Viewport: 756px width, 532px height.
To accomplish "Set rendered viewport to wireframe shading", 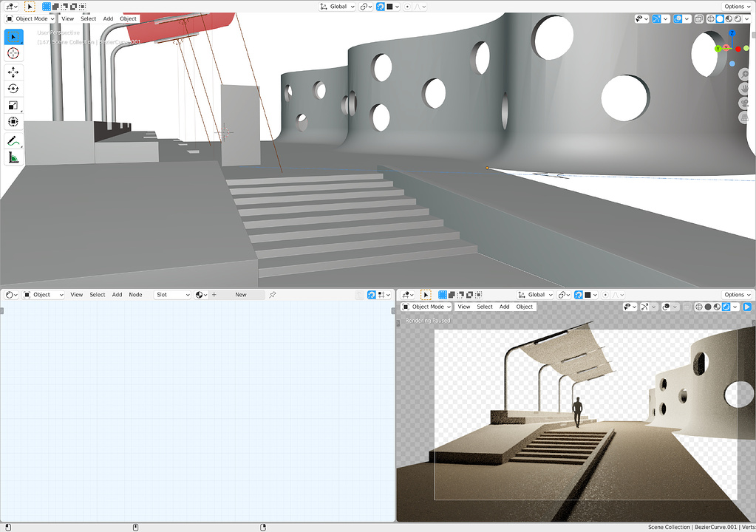I will pos(698,307).
